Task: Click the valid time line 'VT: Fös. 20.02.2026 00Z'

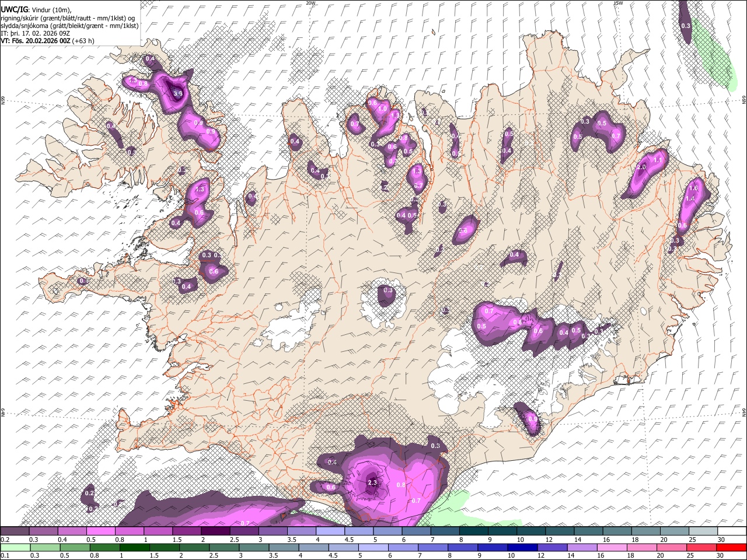Action: 36,41
